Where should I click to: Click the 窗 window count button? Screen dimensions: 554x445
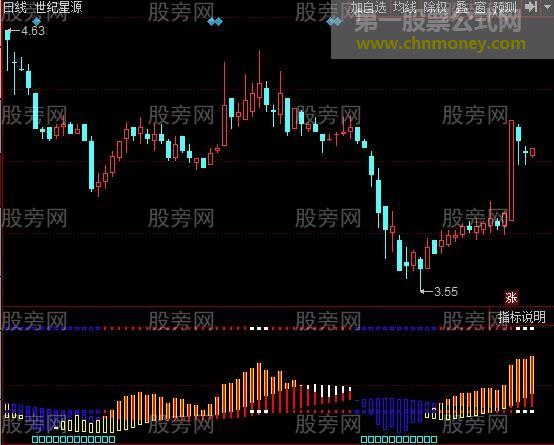pos(480,7)
